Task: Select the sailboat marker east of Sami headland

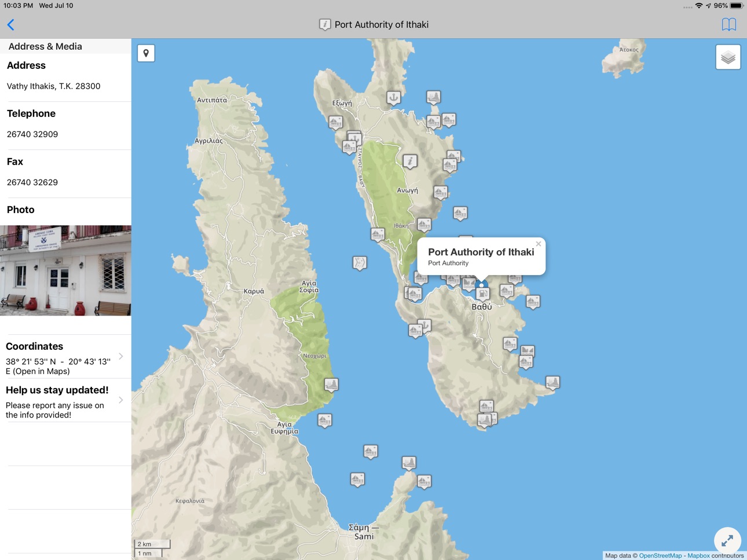Action: [424, 481]
